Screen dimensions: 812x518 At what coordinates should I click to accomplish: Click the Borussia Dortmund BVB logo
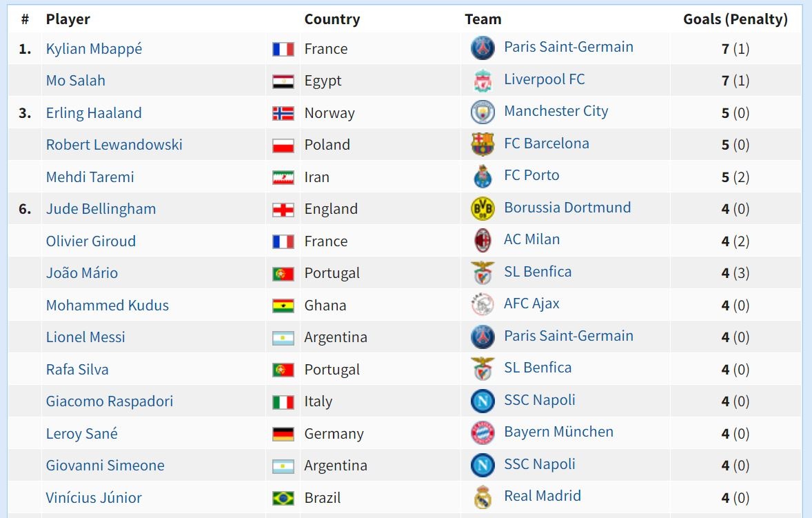pos(483,208)
